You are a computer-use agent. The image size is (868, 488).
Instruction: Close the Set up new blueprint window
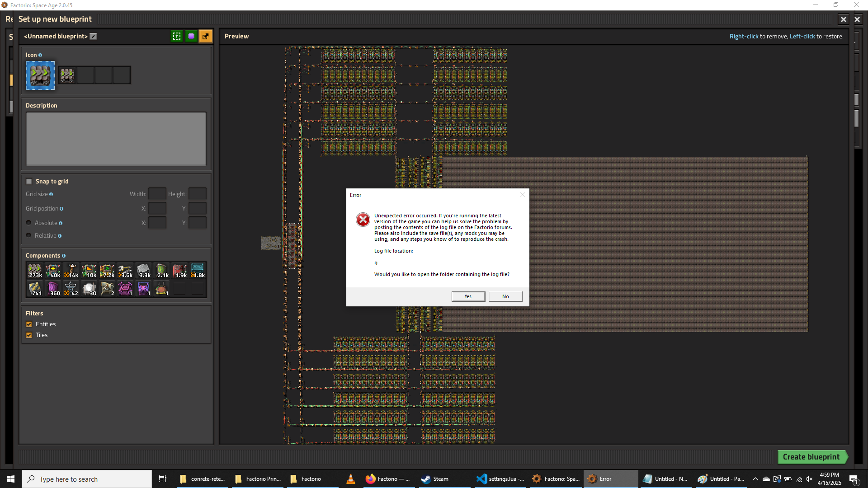[x=843, y=19]
